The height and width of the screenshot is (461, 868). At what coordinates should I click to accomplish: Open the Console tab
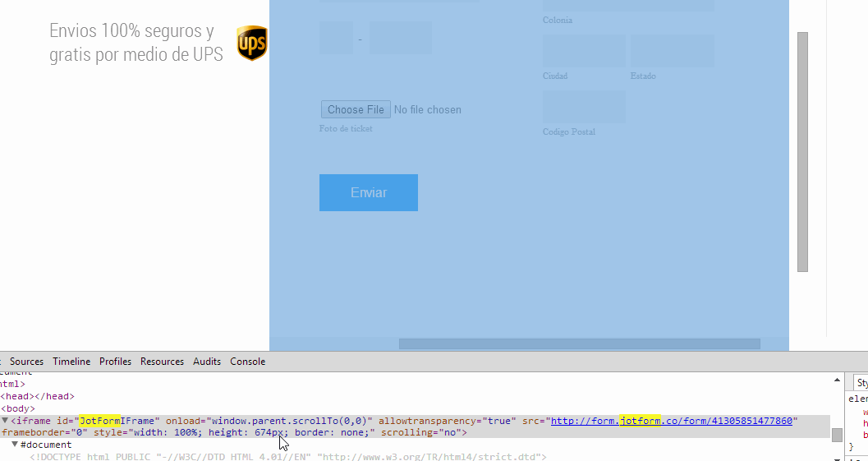click(x=247, y=362)
